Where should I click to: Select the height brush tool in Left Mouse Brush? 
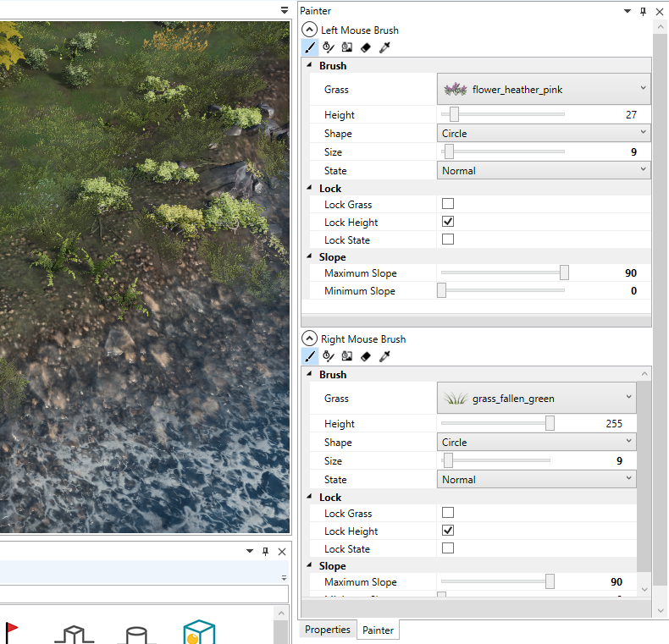click(x=329, y=47)
